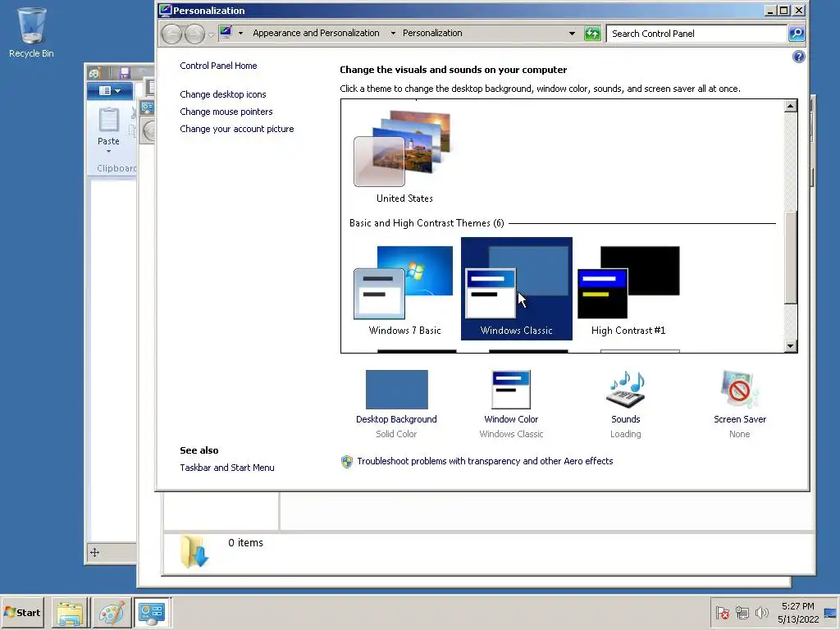
Task: Click Change desktop icons link
Action: click(x=223, y=94)
